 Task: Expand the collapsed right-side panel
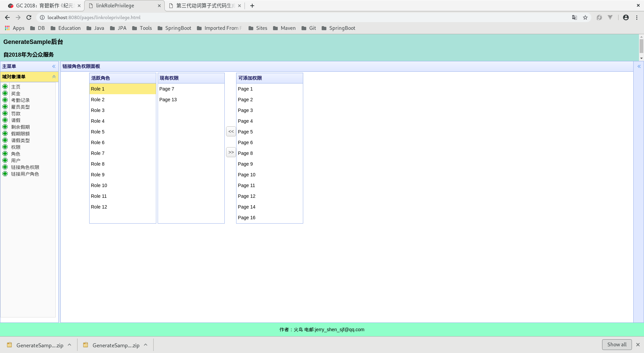tap(639, 66)
